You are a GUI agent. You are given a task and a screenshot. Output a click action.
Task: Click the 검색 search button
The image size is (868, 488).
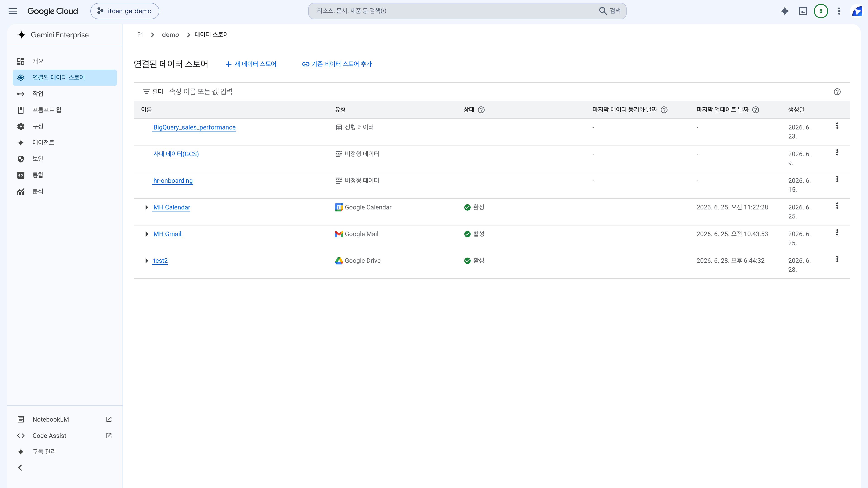point(610,11)
